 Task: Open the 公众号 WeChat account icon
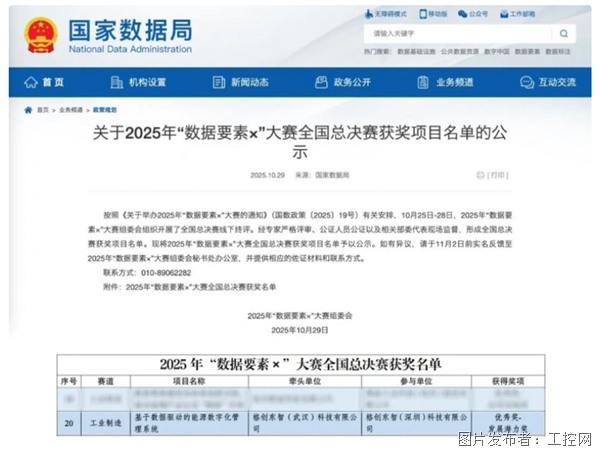478,15
